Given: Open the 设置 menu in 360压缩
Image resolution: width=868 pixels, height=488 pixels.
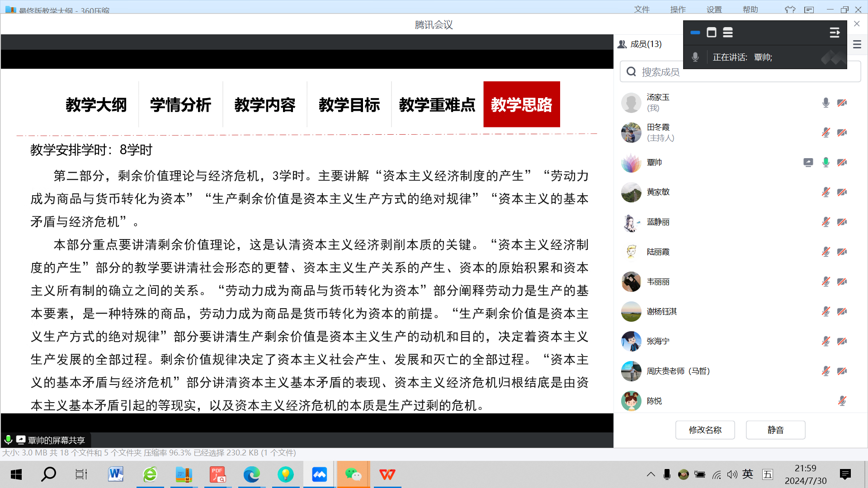Looking at the screenshot, I should [714, 9].
